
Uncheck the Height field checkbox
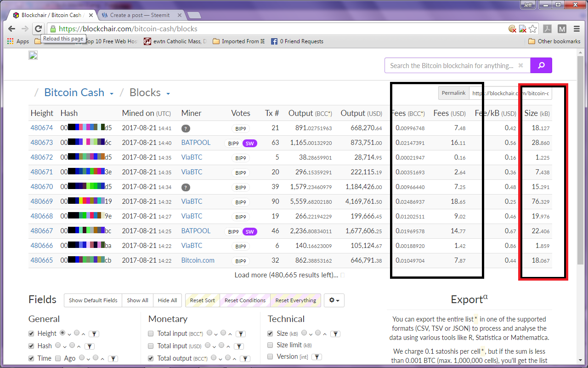pos(31,333)
